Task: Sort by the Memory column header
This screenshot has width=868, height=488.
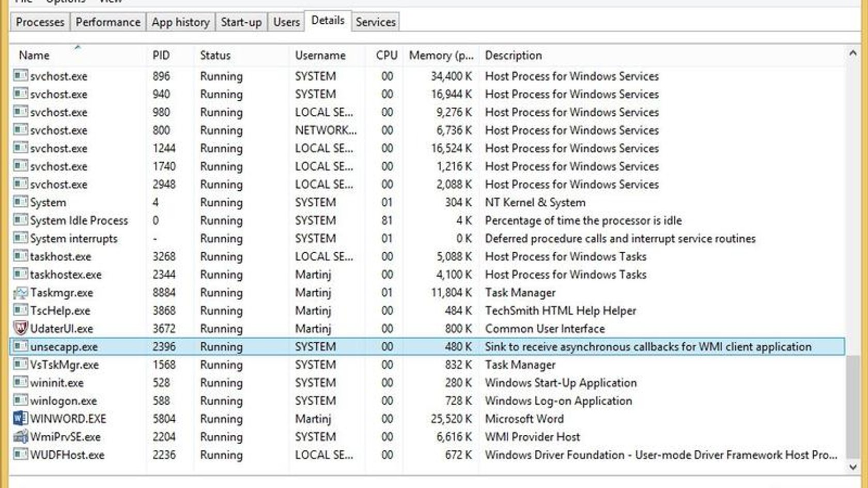Action: tap(441, 55)
